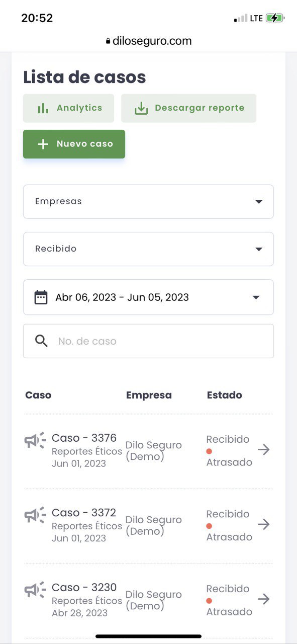Expand the Recibido status dropdown
Viewport: 297px width, 644px height.
[148, 249]
